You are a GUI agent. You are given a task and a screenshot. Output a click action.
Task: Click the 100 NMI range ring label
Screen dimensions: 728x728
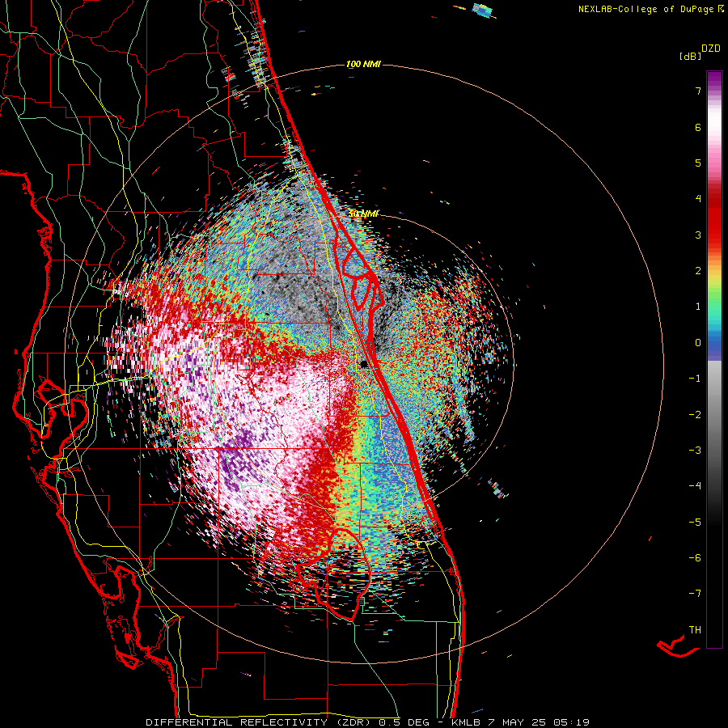[363, 64]
